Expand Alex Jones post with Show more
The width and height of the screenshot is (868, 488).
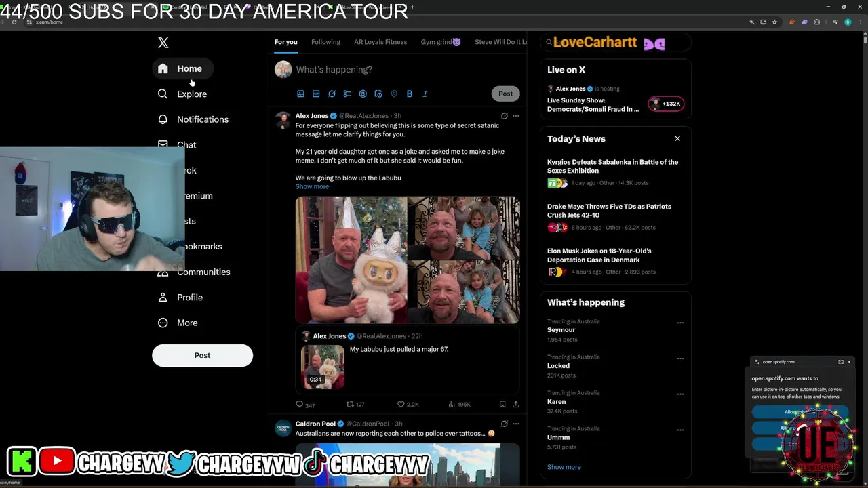312,186
